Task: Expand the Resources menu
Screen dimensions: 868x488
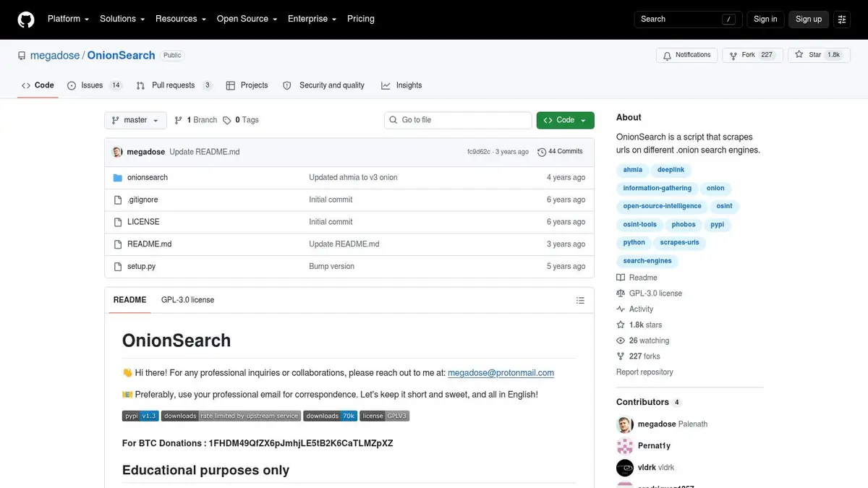Action: tap(181, 19)
